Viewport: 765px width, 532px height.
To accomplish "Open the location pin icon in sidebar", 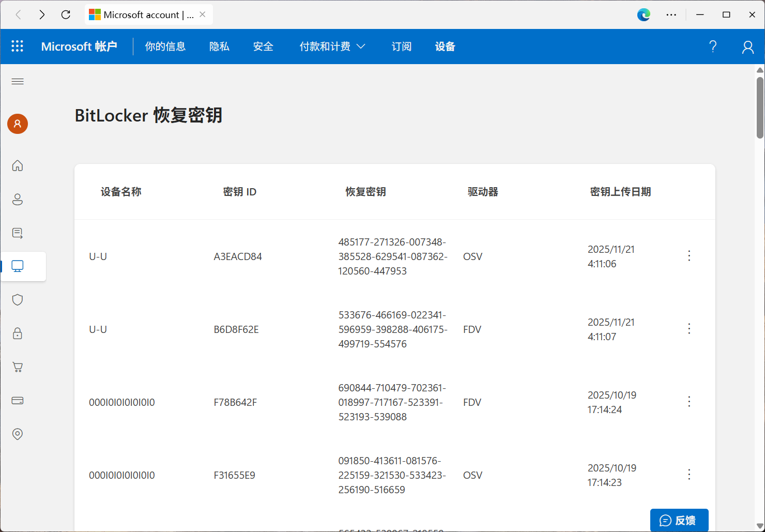I will pos(18,434).
